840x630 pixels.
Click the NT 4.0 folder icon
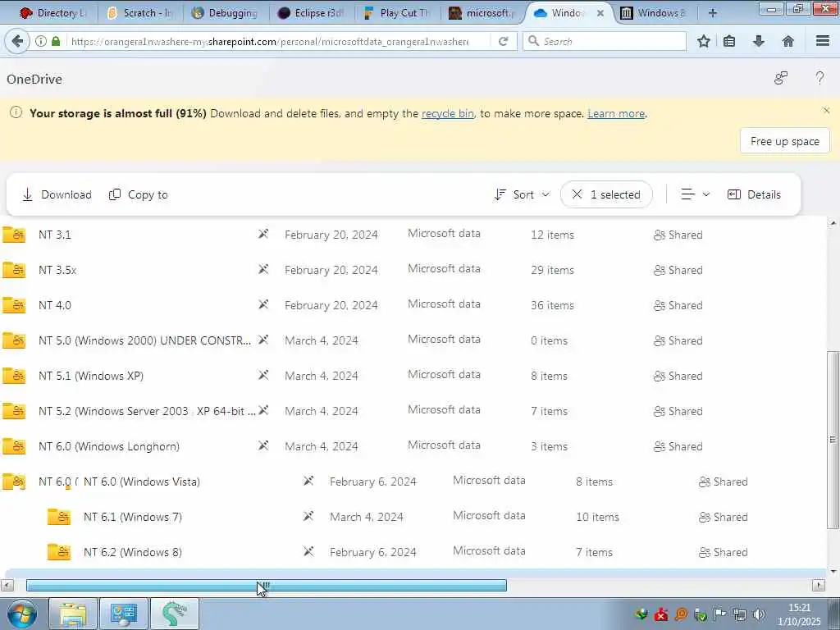tap(14, 305)
